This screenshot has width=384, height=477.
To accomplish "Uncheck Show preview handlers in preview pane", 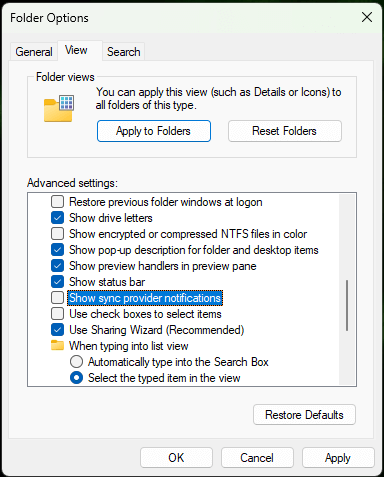I will click(57, 266).
